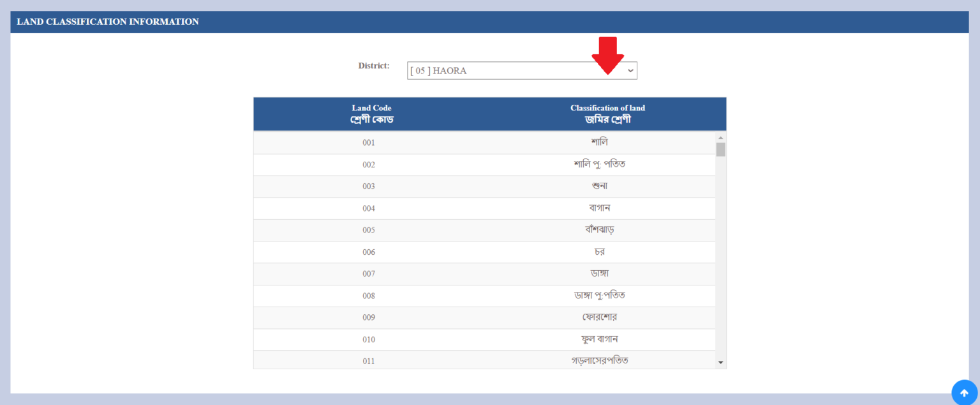The image size is (980, 405).
Task: Click the dropdown chevron on the District selector
Action: [x=630, y=70]
